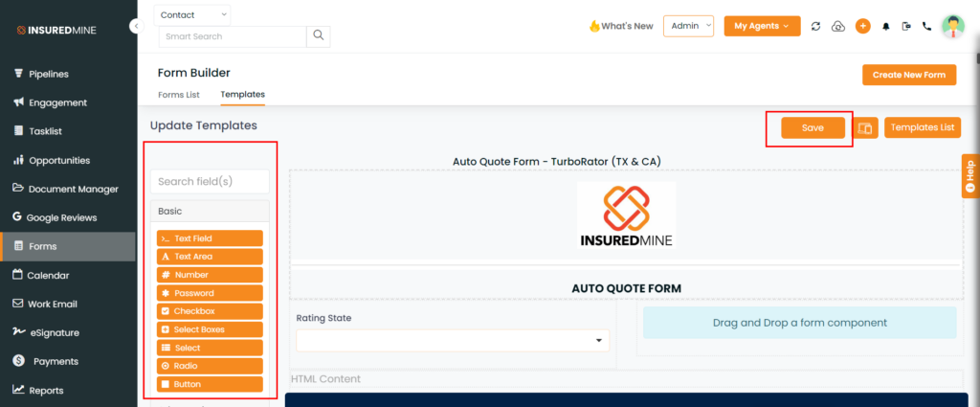This screenshot has height=407, width=980.
Task: Click the Create New Form button
Action: [909, 75]
